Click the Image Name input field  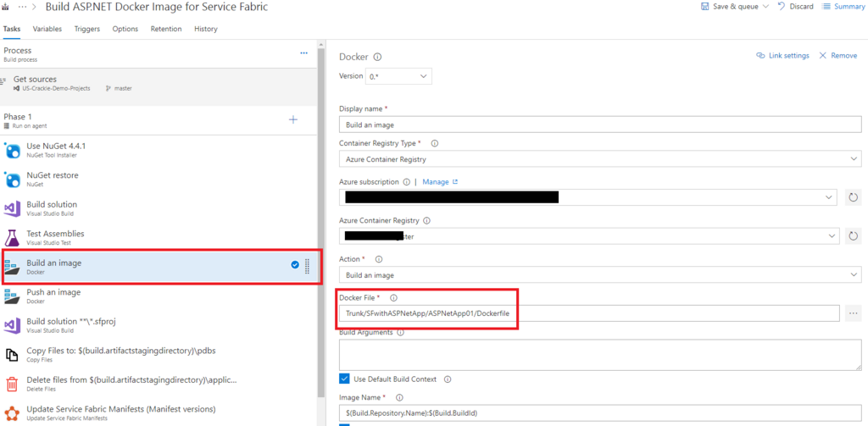(600, 412)
